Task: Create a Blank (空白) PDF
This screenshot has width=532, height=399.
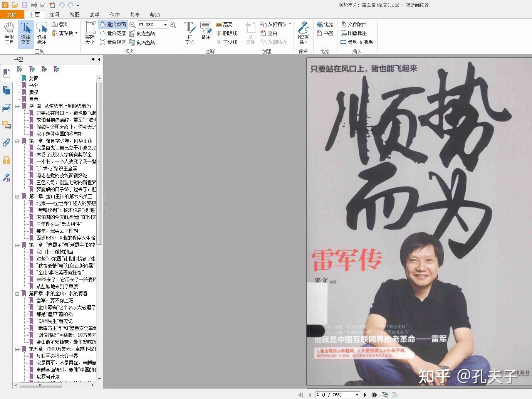Action: pos(269,33)
